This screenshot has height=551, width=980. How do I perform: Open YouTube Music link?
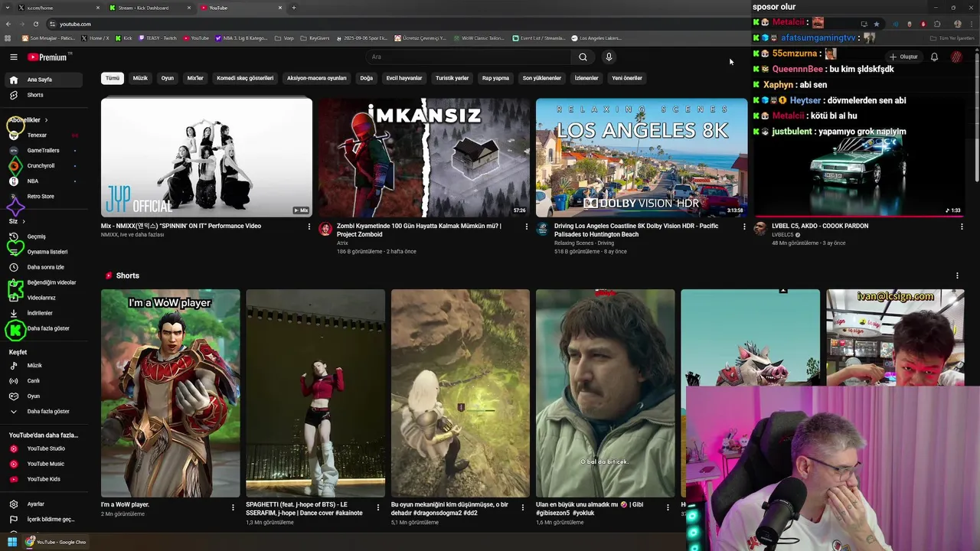click(x=46, y=464)
